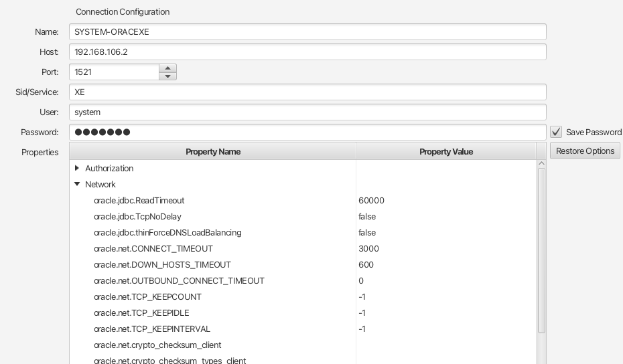This screenshot has height=364, width=623.
Task: Click the scrollbar up arrow in properties table
Action: click(x=541, y=163)
